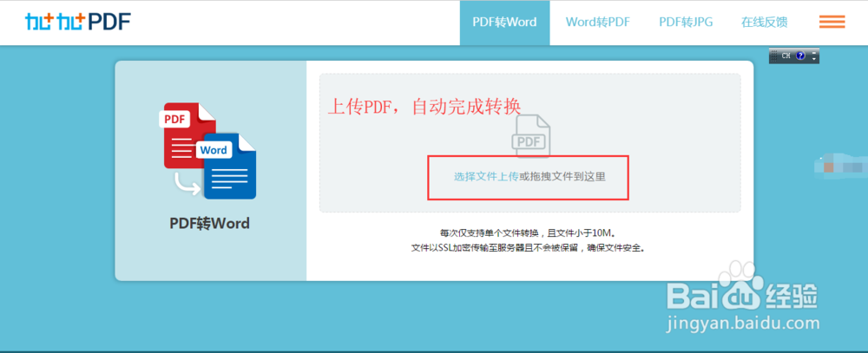The image size is (868, 353).
Task: Select the PDF转Word tab
Action: pyautogui.click(x=504, y=23)
